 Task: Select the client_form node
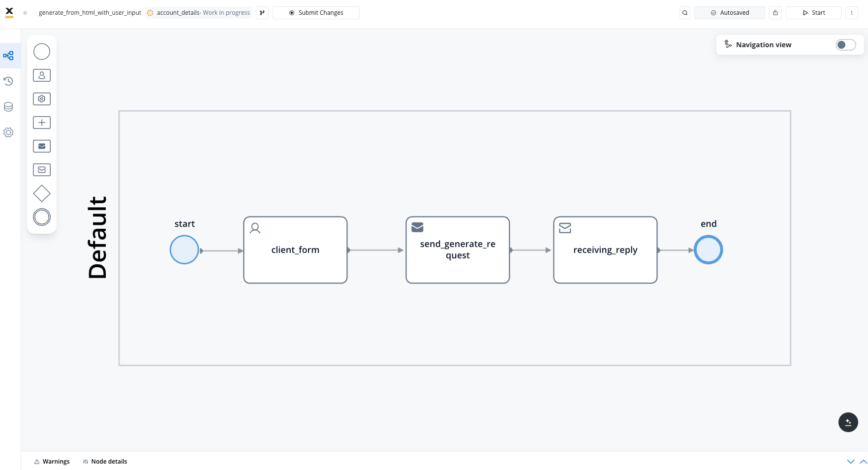coord(295,250)
